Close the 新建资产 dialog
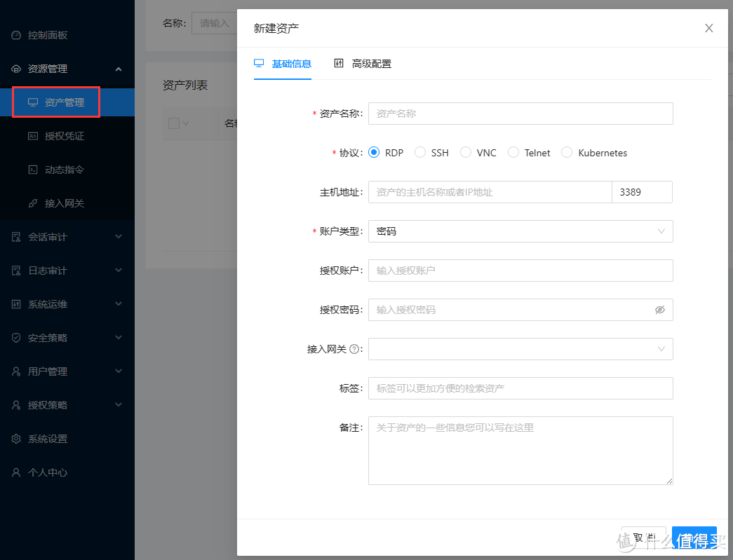Image resolution: width=733 pixels, height=560 pixels. [708, 29]
